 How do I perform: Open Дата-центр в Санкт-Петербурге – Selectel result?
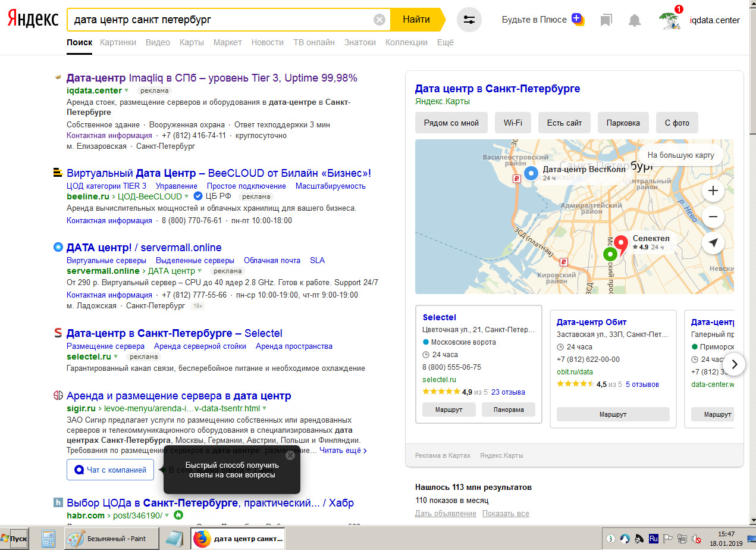tap(174, 333)
